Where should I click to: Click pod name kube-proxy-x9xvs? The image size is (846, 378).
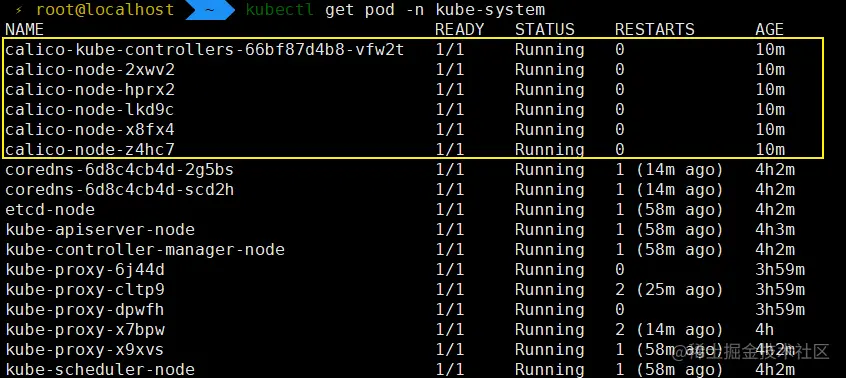point(85,350)
